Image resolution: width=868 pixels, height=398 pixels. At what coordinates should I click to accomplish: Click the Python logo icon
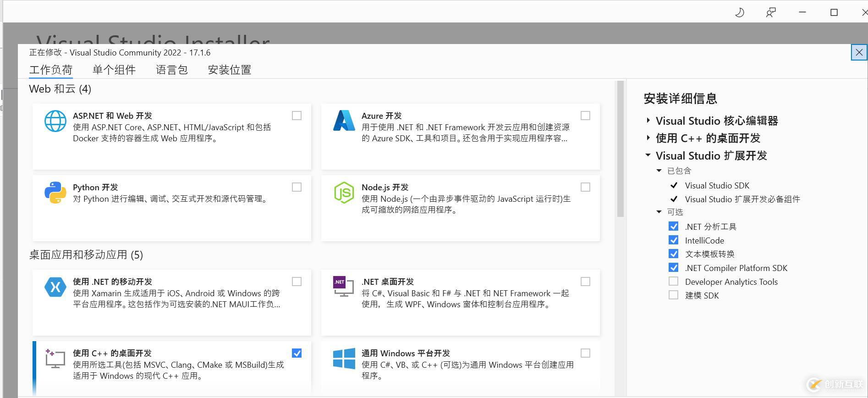pyautogui.click(x=55, y=193)
